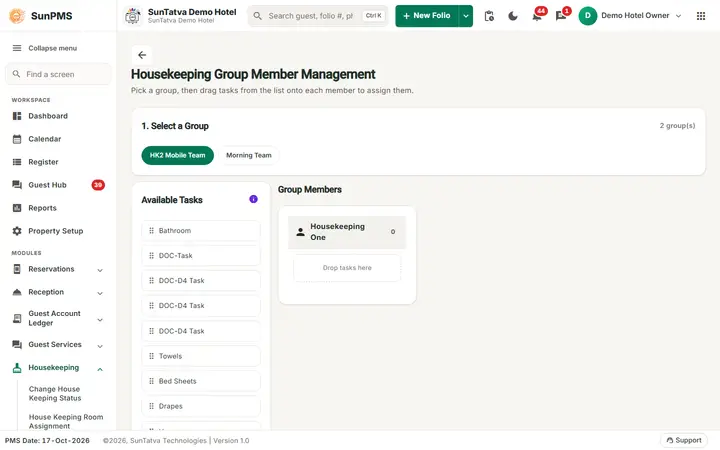Screen dimensions: 720x450
Task: Focus the guest search field
Action: pos(318,16)
